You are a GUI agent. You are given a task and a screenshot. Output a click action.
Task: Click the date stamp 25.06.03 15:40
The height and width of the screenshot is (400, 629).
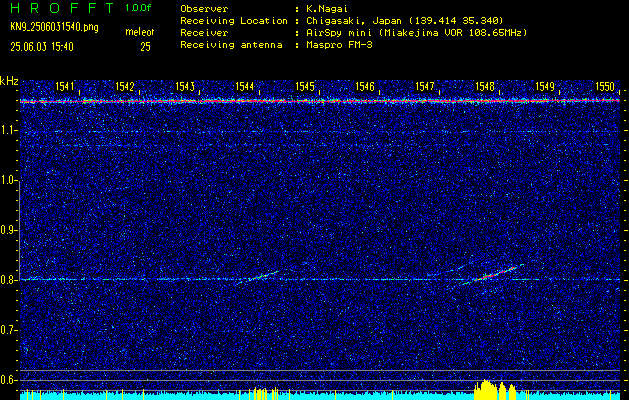(42, 47)
